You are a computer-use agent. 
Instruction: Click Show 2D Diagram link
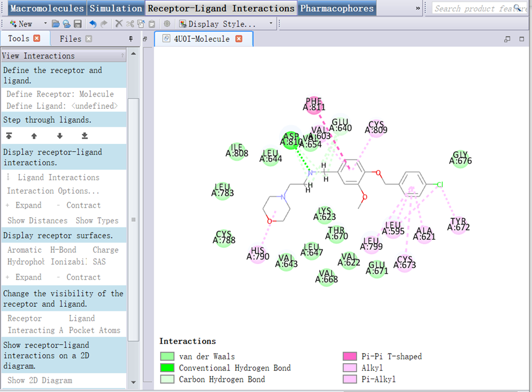(x=39, y=380)
